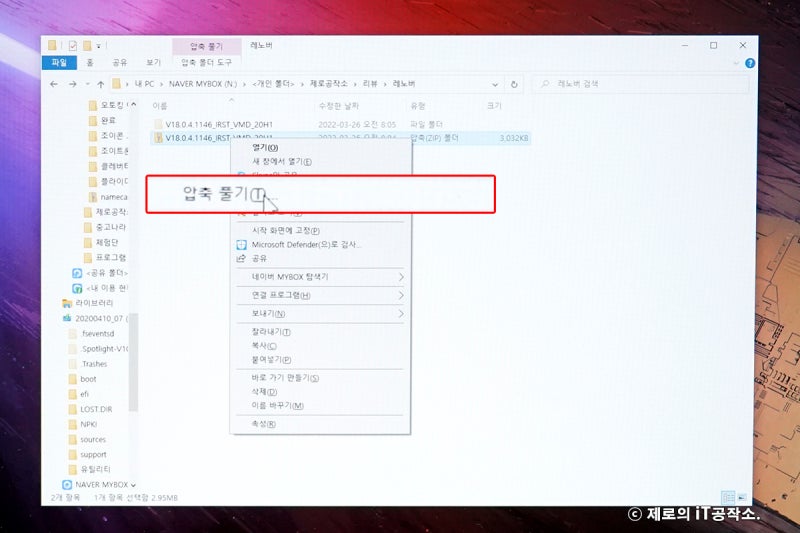Click 제로공작소 breadcrumb in address path
Image resolution: width=800 pixels, height=533 pixels.
329,84
